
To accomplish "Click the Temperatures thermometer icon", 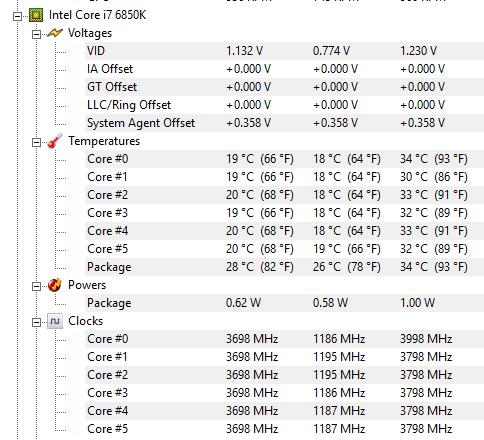I will pyautogui.click(x=55, y=141).
